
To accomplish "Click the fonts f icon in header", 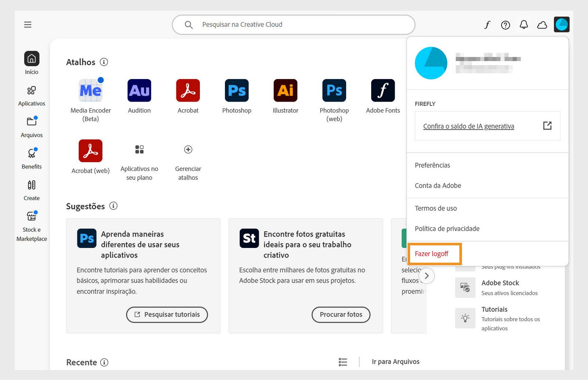I will pos(487,25).
